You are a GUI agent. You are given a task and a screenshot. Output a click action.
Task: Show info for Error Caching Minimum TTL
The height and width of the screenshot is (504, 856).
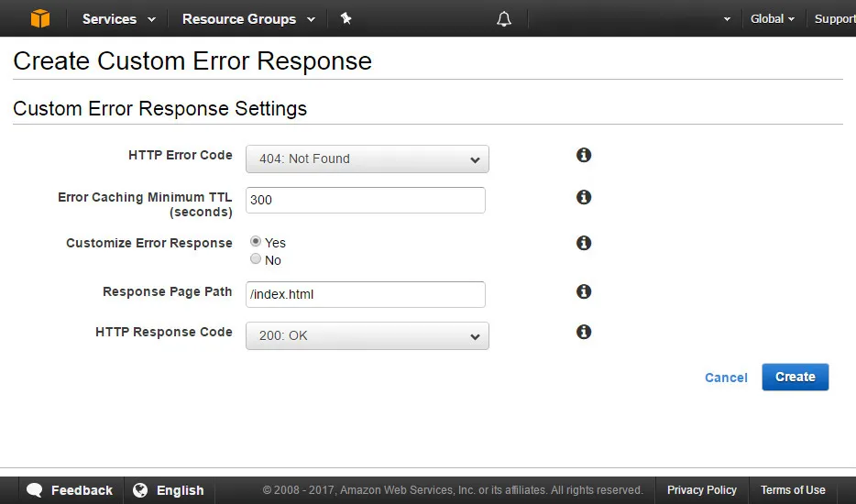(x=584, y=197)
